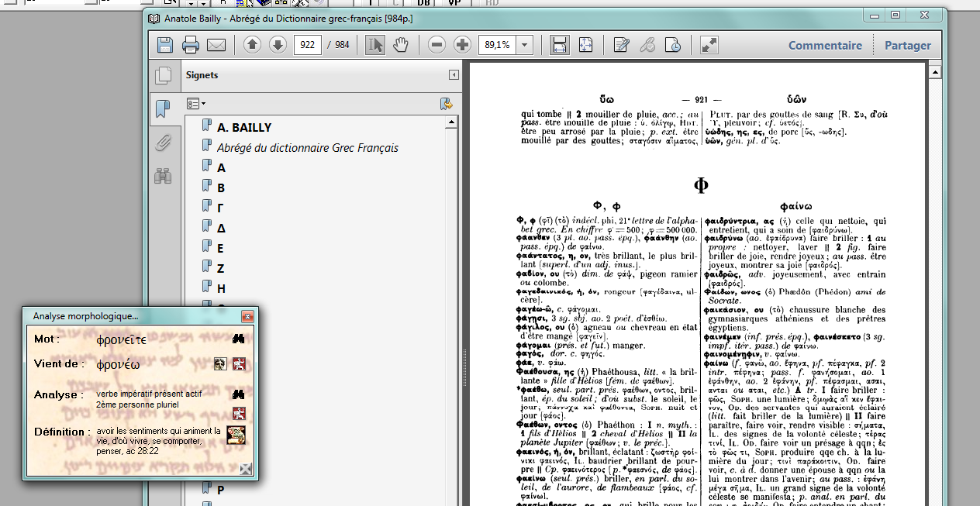
Task: Click the new bookmark icon in Signets
Action: click(x=446, y=104)
